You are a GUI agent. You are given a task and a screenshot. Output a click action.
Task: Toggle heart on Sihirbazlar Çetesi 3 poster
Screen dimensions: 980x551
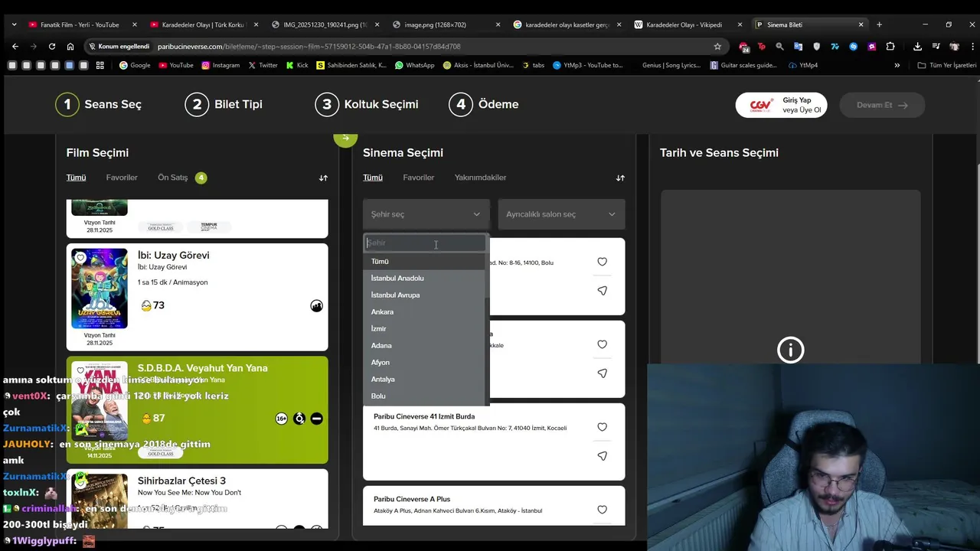pyautogui.click(x=80, y=484)
